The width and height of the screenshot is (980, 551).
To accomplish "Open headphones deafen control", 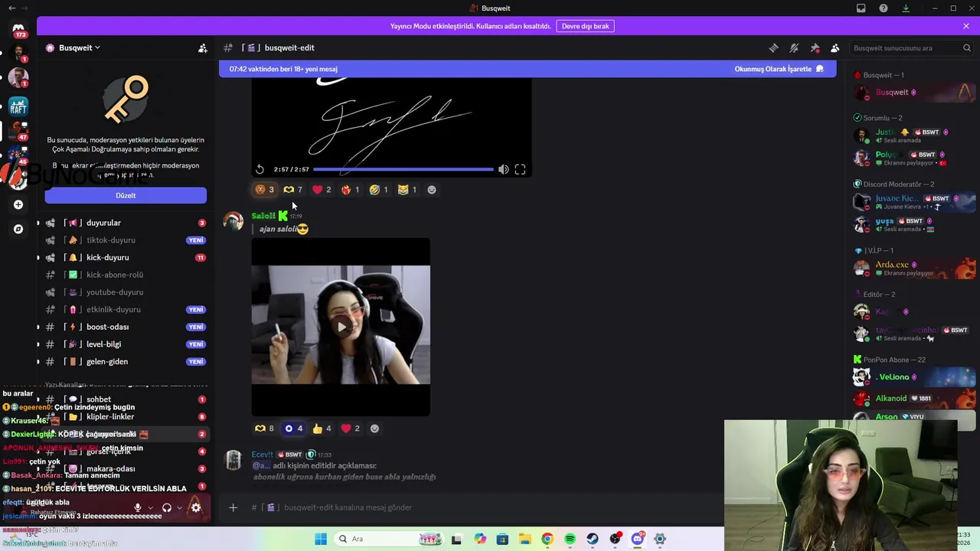I will pyautogui.click(x=167, y=507).
